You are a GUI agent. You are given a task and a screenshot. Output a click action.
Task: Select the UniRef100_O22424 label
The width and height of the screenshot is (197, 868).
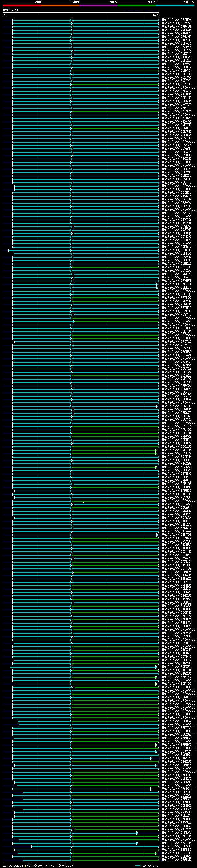(x=176, y=355)
